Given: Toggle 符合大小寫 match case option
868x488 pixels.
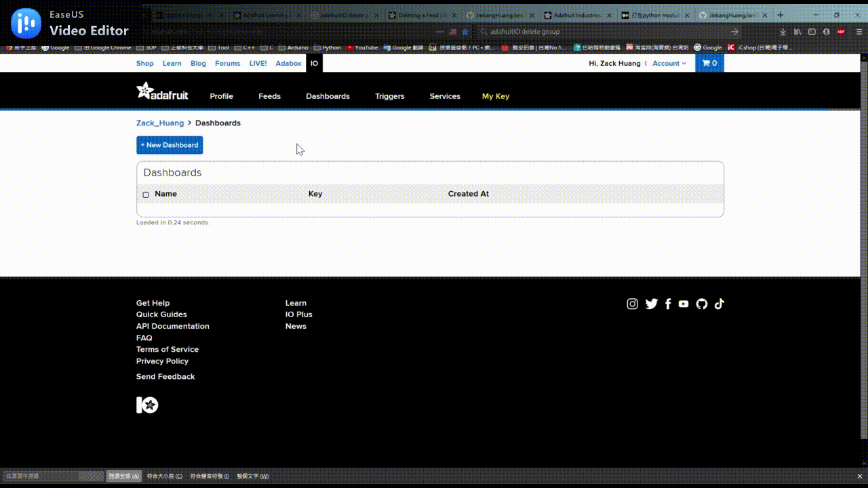Looking at the screenshot, I should (165, 476).
